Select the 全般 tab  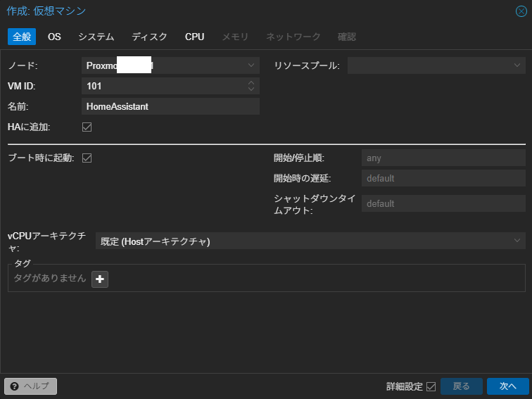pos(22,37)
